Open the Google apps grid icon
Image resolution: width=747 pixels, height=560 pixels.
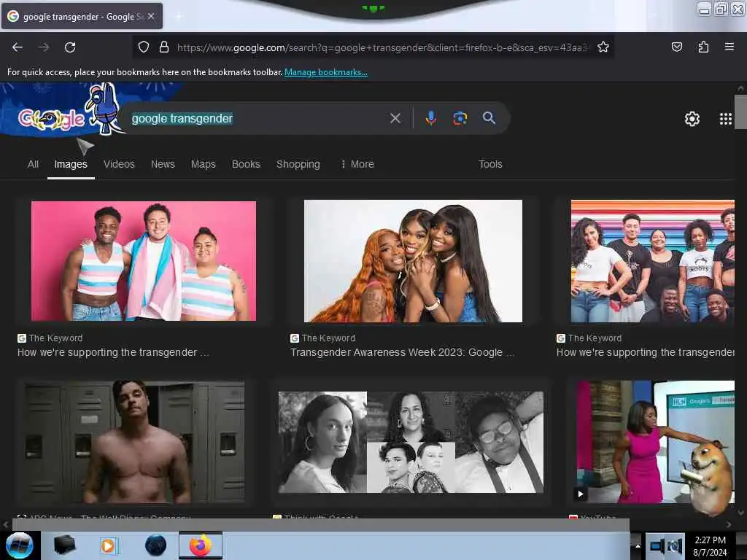pyautogui.click(x=726, y=119)
